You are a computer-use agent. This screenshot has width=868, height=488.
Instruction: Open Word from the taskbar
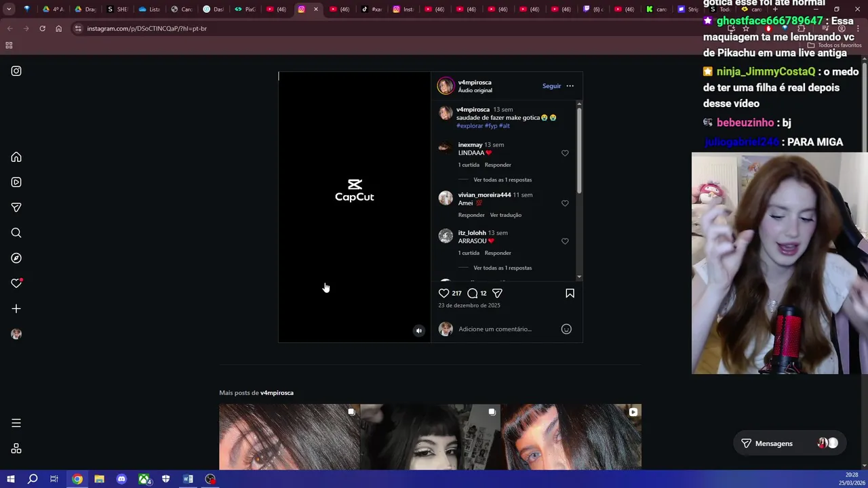[x=188, y=479]
